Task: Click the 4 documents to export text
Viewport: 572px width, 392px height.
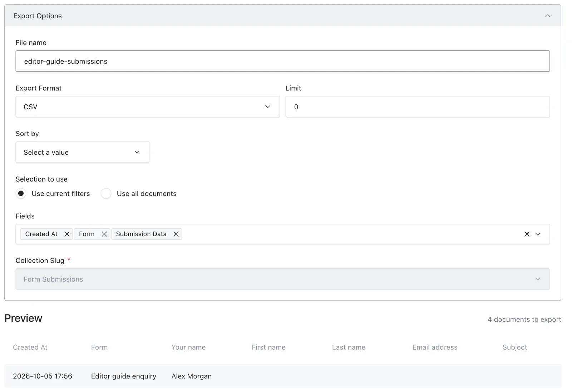Action: pyautogui.click(x=524, y=319)
